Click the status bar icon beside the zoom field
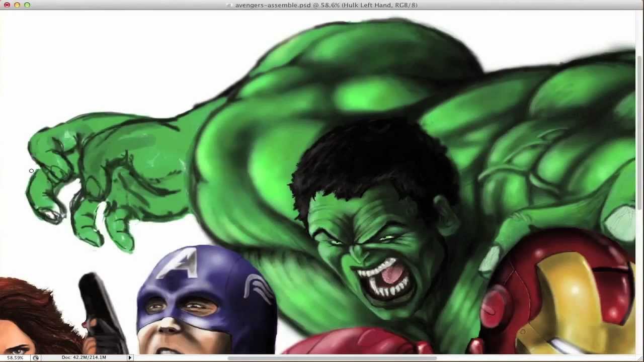Screen dimensions: 644x362 (x=36, y=357)
